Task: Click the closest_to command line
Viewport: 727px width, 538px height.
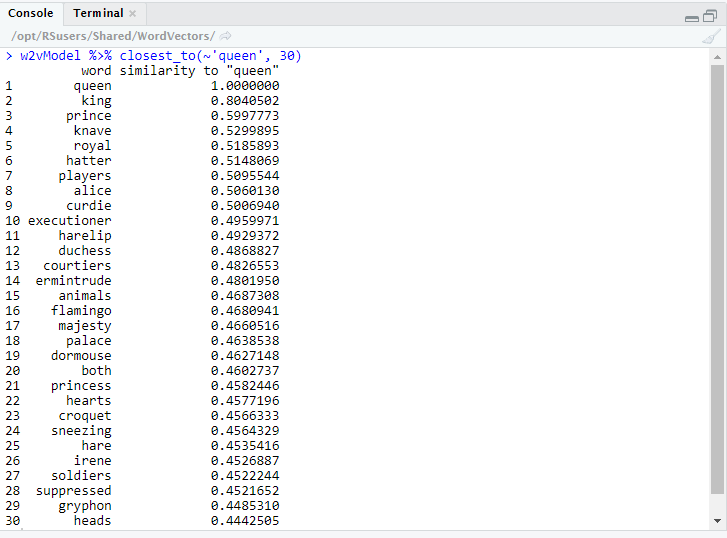Action: 160,56
